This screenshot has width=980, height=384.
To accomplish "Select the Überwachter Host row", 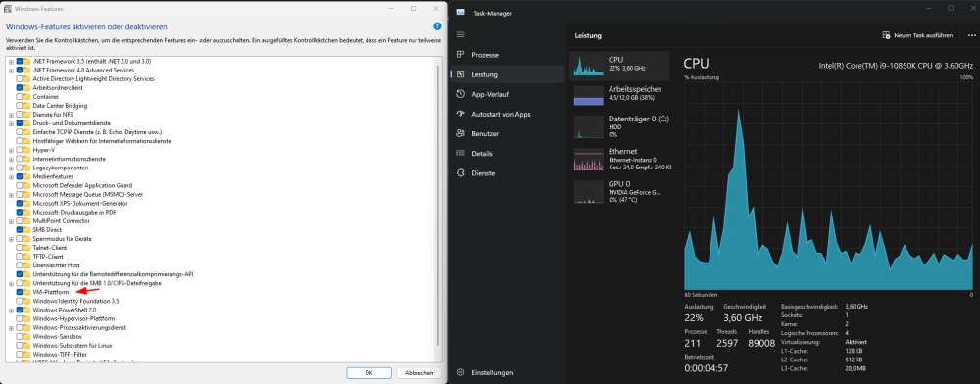I will [56, 265].
